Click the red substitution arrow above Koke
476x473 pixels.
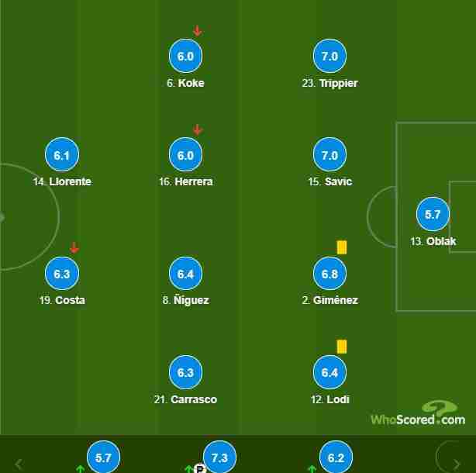198,31
